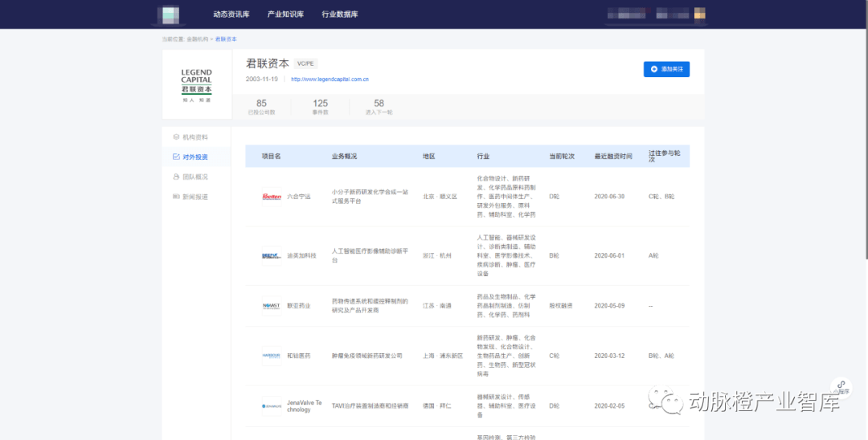Click the 迪英加科技 company logo
Image resolution: width=868 pixels, height=440 pixels.
(272, 256)
